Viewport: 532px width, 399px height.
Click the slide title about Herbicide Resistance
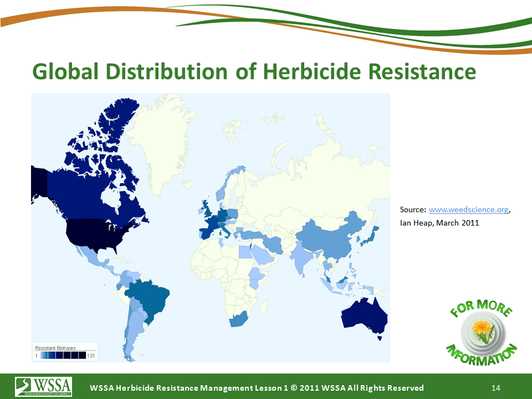click(254, 72)
